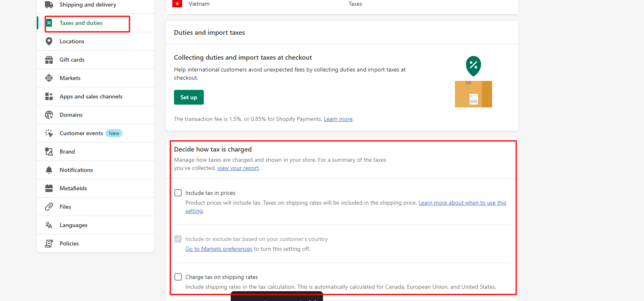This screenshot has width=644, height=301.
Task: Click the Customer events sparkle icon
Action: (49, 133)
